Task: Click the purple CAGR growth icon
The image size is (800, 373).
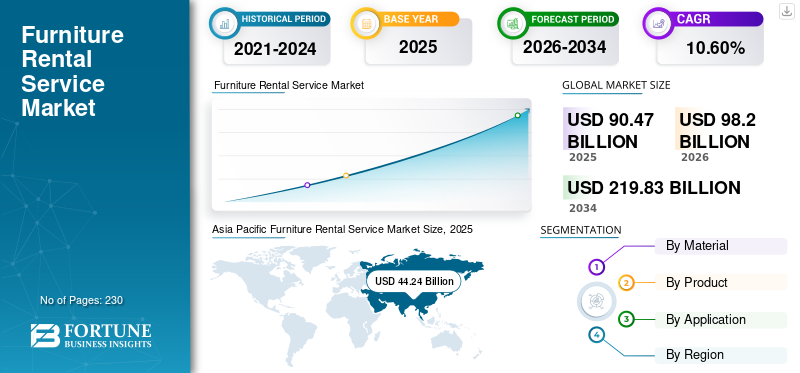Action: tap(658, 23)
